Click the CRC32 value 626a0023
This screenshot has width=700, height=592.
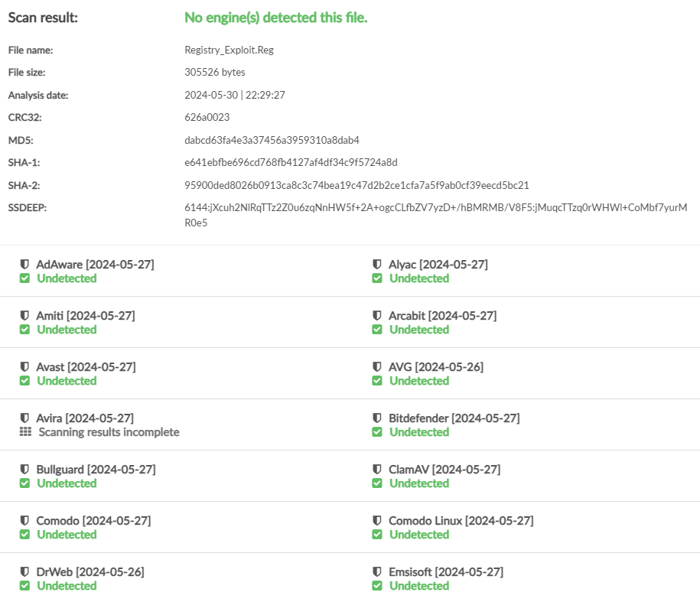pyautogui.click(x=207, y=117)
